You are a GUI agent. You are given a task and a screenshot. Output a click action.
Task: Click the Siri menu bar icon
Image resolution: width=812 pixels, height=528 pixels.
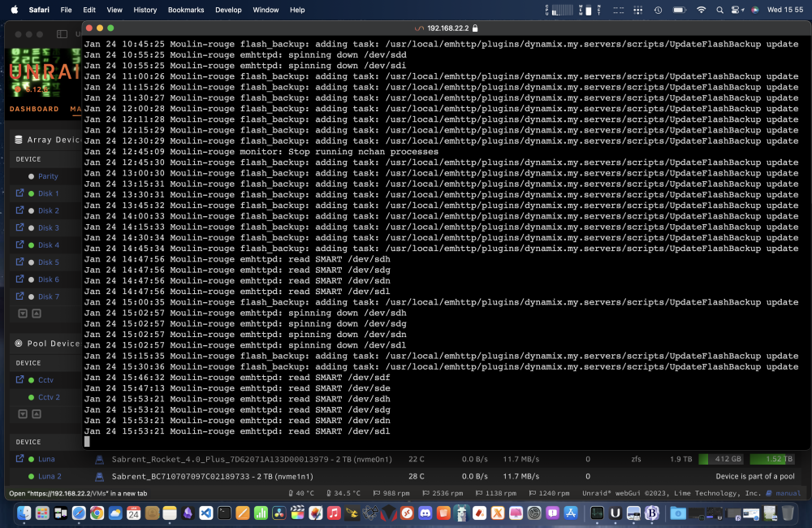pyautogui.click(x=755, y=10)
